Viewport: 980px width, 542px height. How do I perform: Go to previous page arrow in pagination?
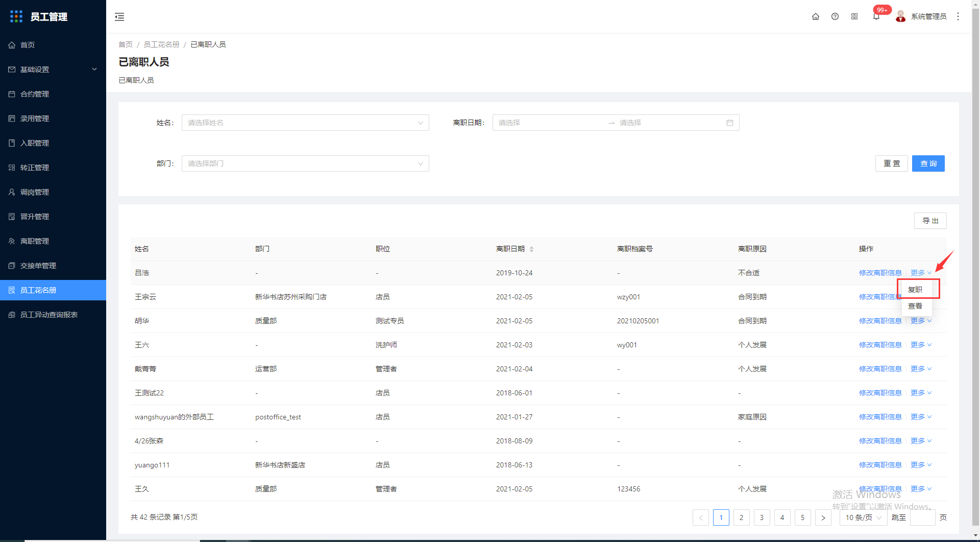(701, 517)
